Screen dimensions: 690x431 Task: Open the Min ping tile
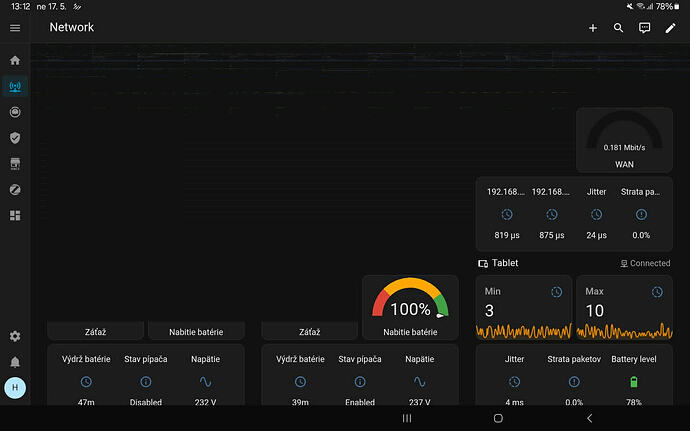524,308
